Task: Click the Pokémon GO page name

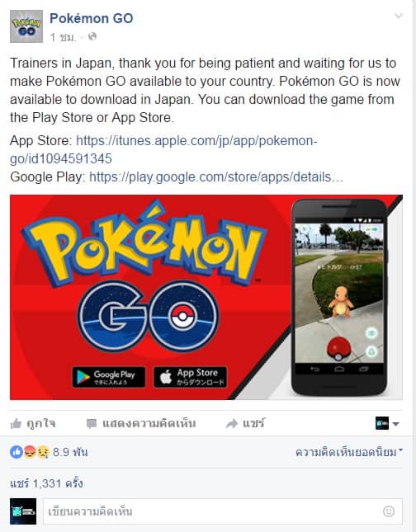Action: click(92, 18)
